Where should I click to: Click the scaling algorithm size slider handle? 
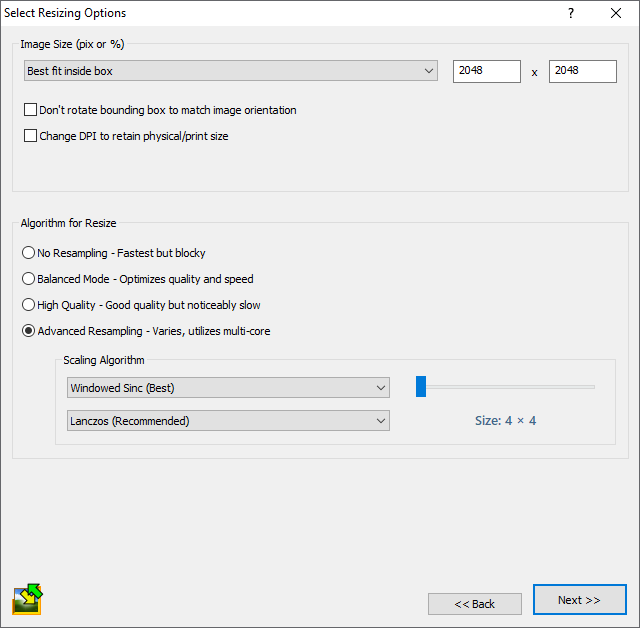[421, 386]
